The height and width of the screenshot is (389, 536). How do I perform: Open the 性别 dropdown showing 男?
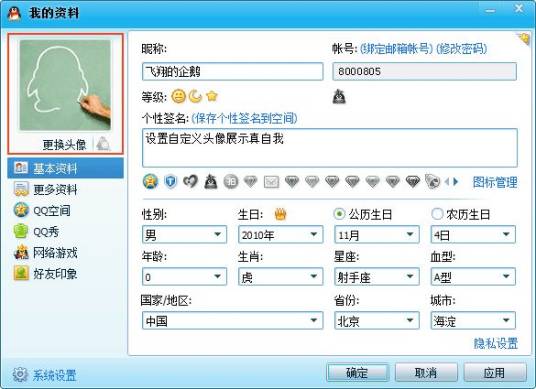click(x=184, y=234)
